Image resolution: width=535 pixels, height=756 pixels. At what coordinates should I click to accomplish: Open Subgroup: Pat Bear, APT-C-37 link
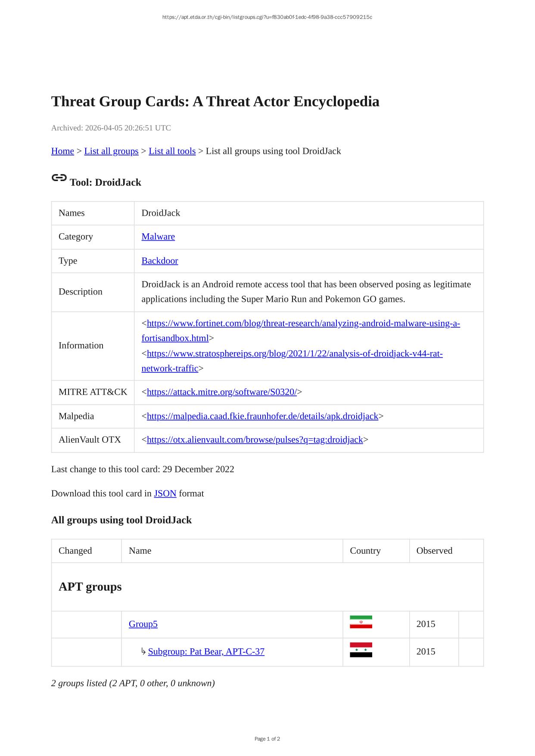click(206, 652)
